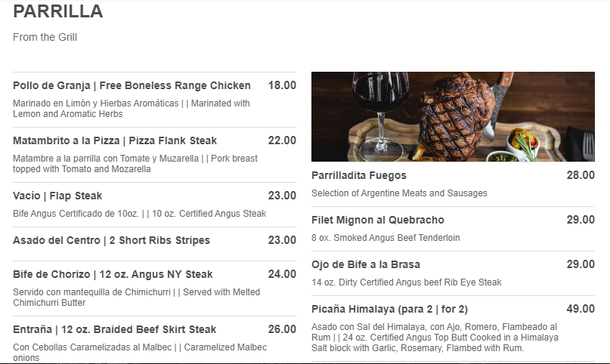Click 'Selection of Argentine Meats and Sausages' description
Screen dimensions: 610x364
click(399, 193)
